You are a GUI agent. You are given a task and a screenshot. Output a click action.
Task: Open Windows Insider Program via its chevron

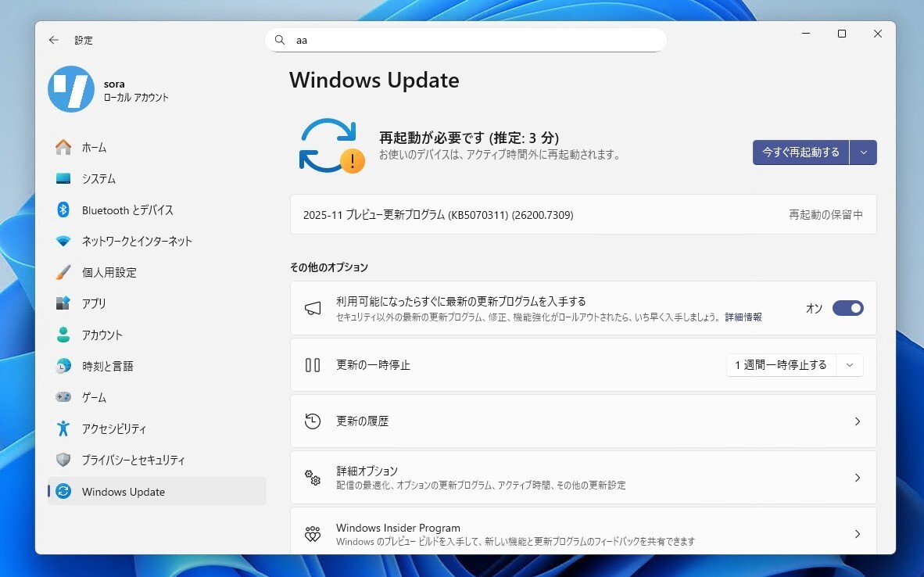tap(858, 534)
